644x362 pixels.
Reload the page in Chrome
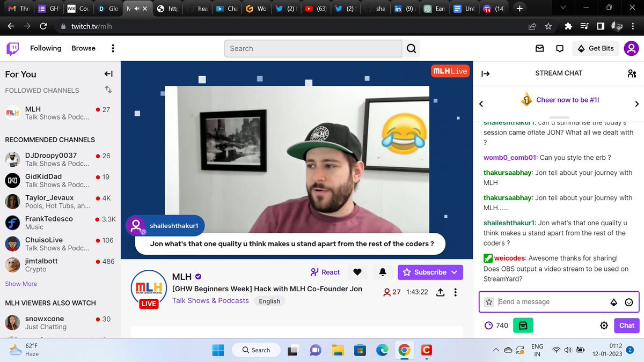[x=43, y=26]
